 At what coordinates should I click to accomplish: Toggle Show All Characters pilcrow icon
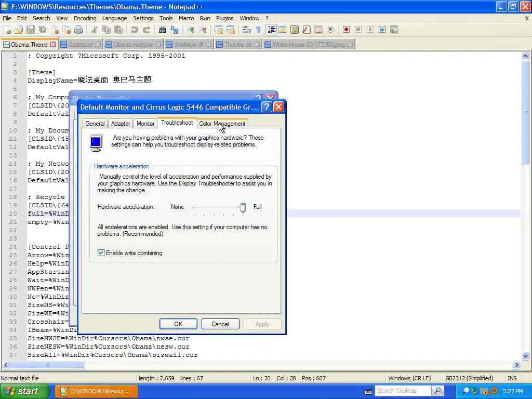[259, 30]
